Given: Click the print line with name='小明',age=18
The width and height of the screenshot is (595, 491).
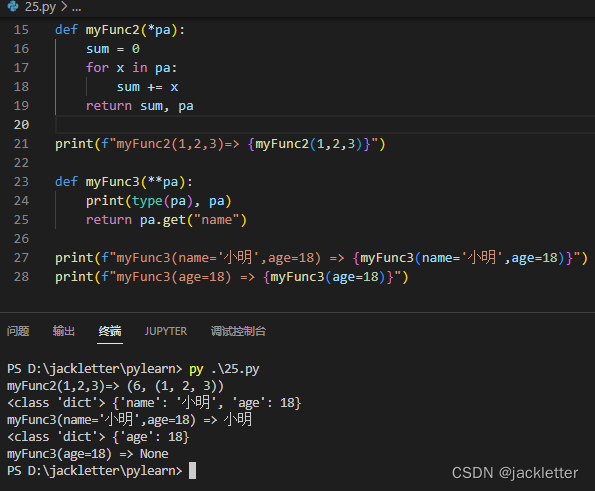Looking at the screenshot, I should click(x=321, y=258).
